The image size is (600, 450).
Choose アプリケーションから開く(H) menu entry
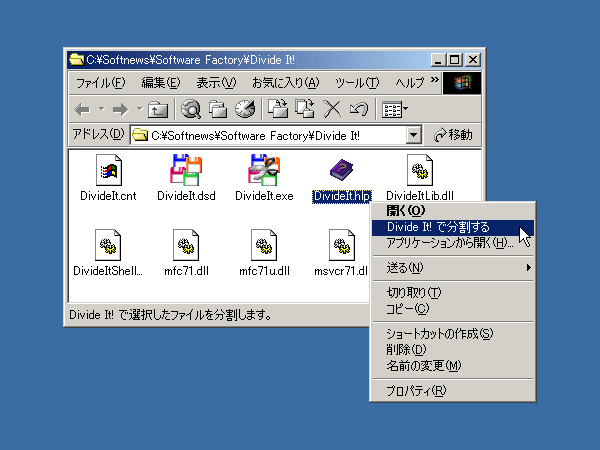tap(453, 243)
